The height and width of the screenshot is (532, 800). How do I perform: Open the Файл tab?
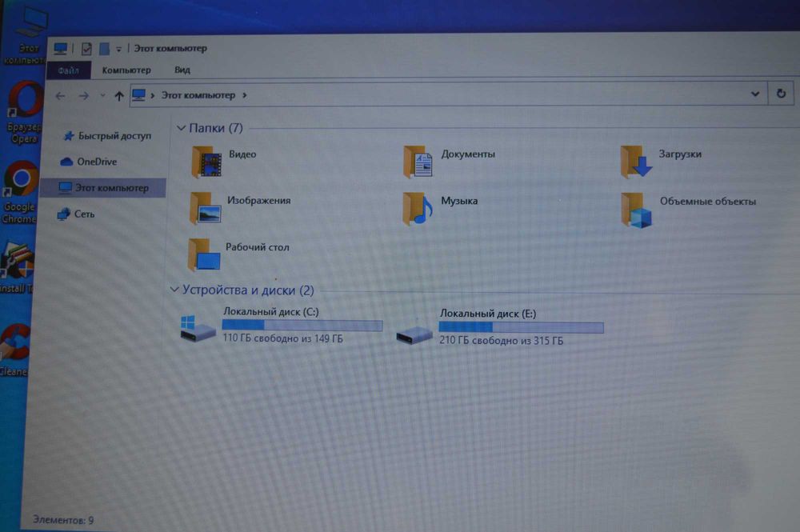tap(68, 70)
